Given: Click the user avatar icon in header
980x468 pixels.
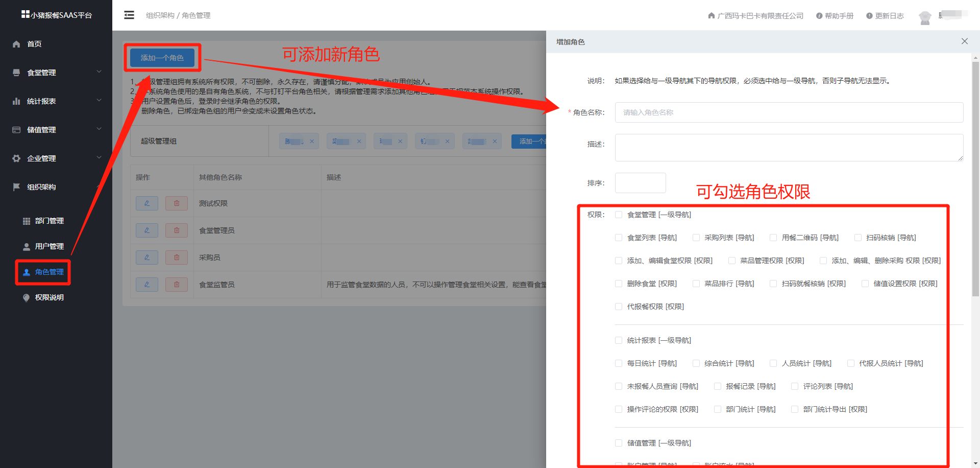Looking at the screenshot, I should [925, 17].
